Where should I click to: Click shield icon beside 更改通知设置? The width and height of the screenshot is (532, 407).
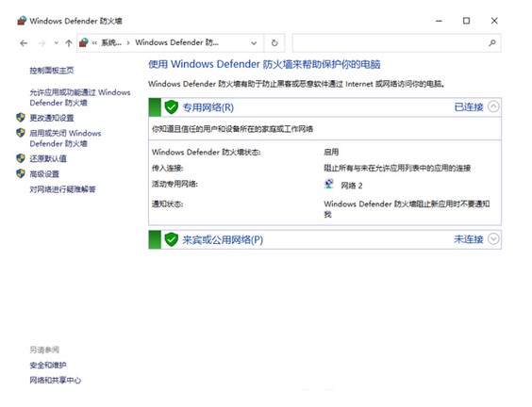[21, 118]
